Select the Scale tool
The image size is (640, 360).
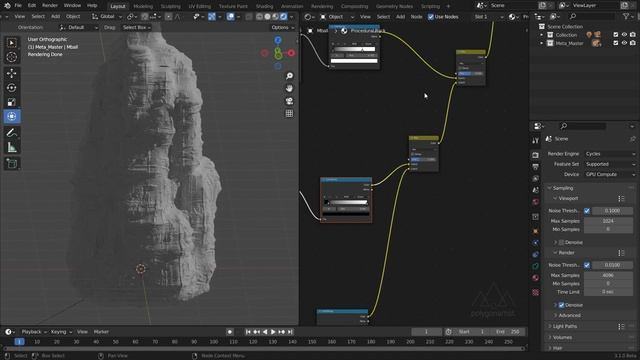coord(12,102)
